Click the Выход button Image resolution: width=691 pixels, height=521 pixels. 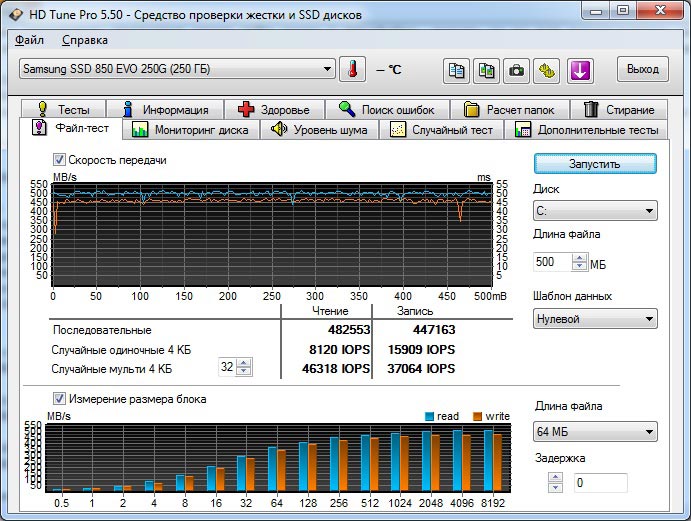(x=642, y=69)
